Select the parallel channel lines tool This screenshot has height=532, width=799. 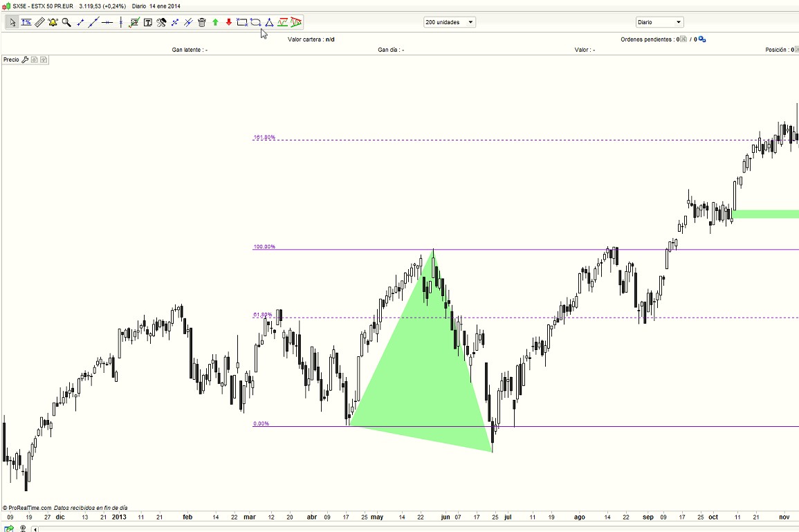click(x=188, y=22)
